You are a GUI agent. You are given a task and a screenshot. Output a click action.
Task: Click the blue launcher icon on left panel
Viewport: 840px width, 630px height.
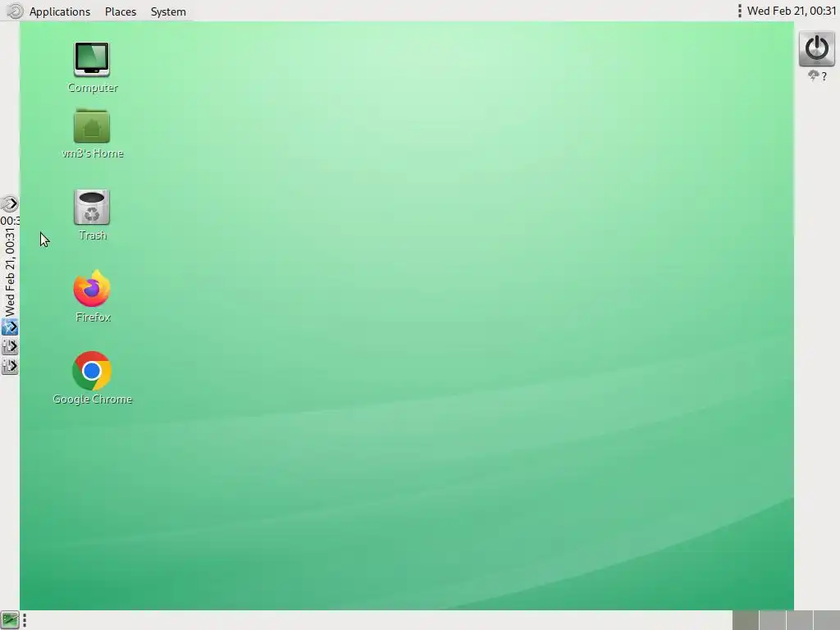point(10,326)
